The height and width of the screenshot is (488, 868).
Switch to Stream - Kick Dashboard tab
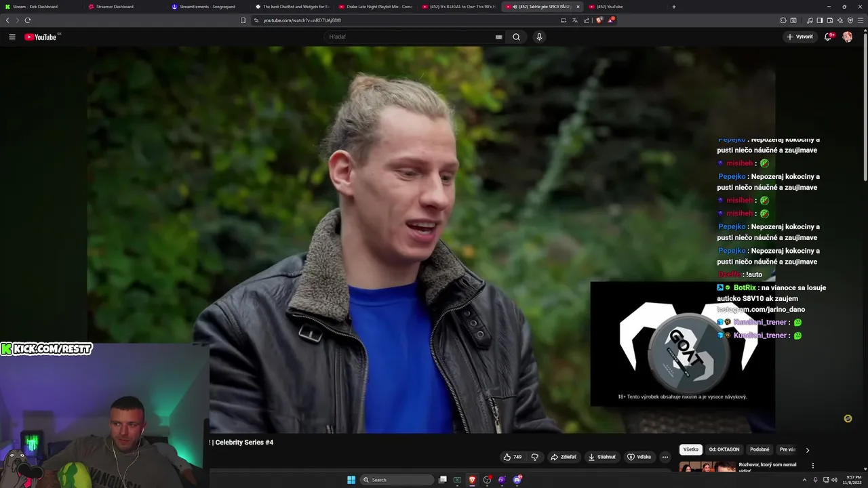click(41, 7)
